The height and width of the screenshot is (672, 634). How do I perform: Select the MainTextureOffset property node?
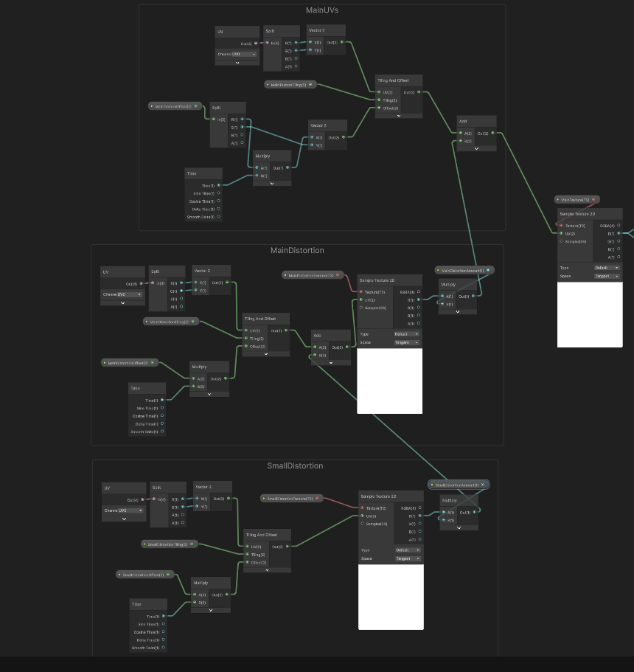tap(174, 106)
